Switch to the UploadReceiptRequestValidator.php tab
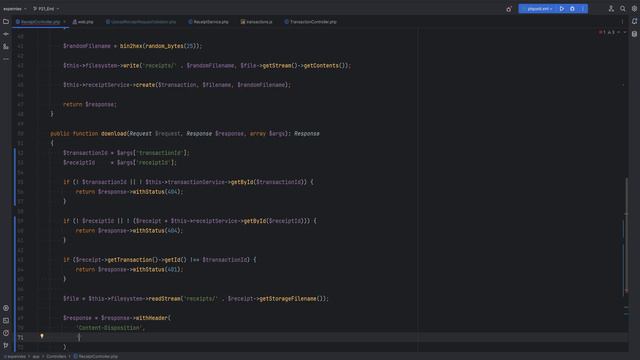640x360 pixels. 141,22
